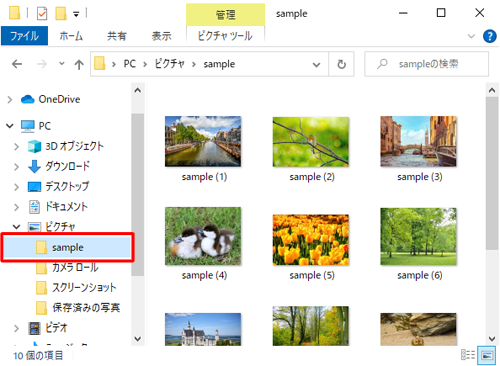Select the sample (5) tulips thumbnail
The image size is (500, 366).
(311, 240)
